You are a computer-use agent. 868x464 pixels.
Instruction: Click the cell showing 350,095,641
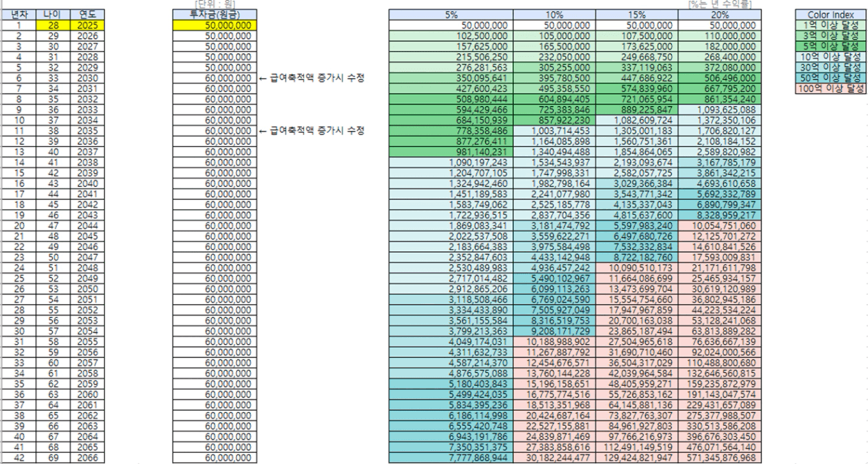(450, 78)
